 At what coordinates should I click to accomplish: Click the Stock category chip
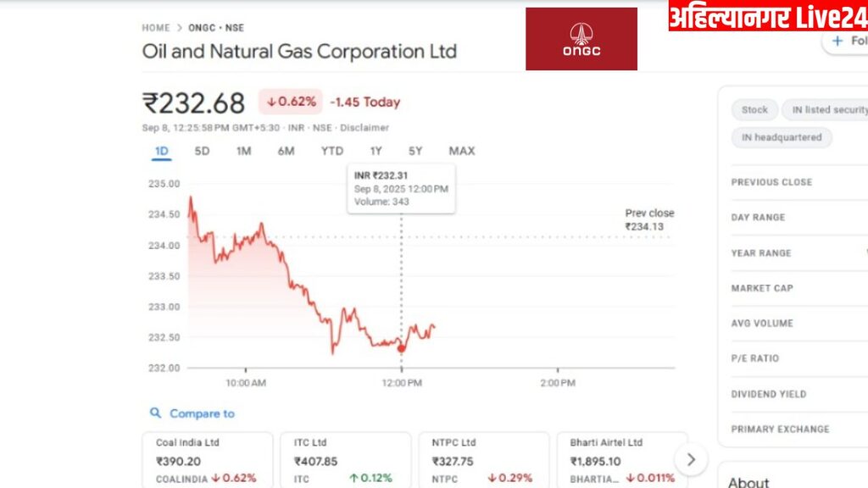(x=754, y=109)
